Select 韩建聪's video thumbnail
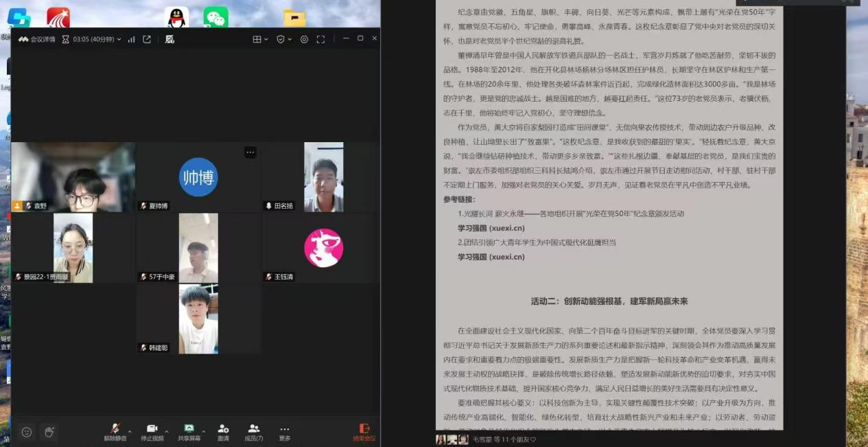 tap(198, 319)
